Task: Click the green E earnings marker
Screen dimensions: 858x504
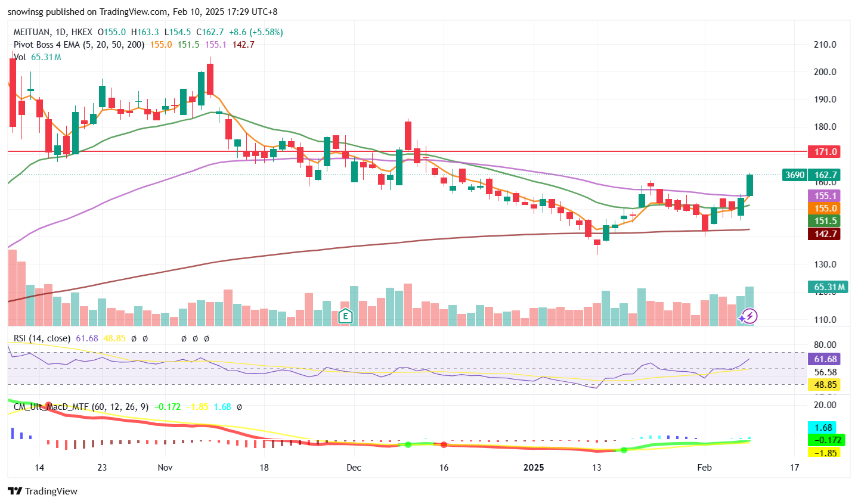Action: tap(345, 316)
